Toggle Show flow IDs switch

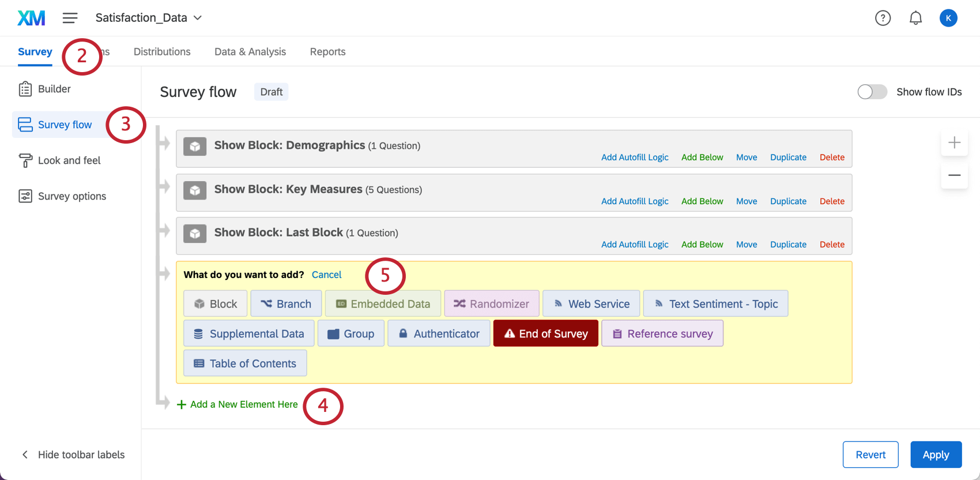(872, 92)
